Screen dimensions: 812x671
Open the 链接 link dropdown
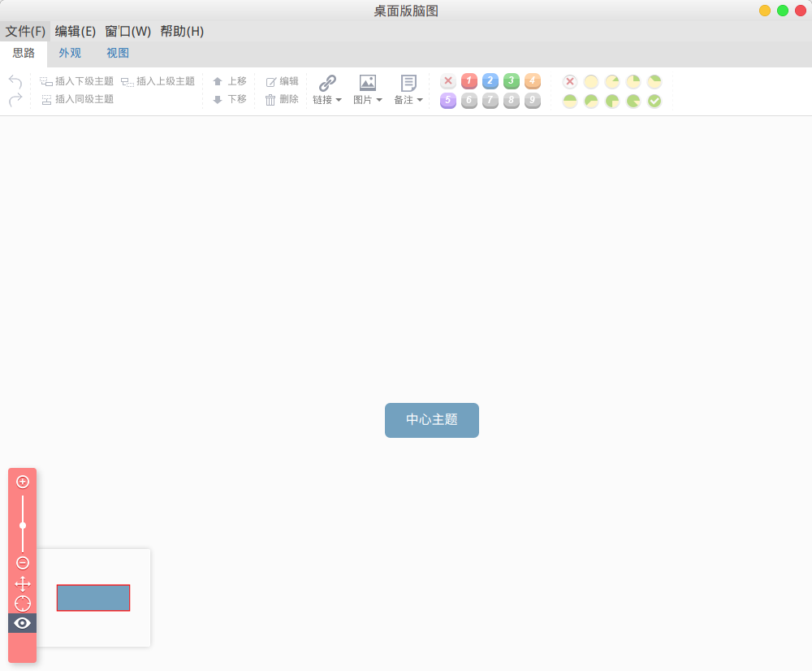[x=327, y=89]
